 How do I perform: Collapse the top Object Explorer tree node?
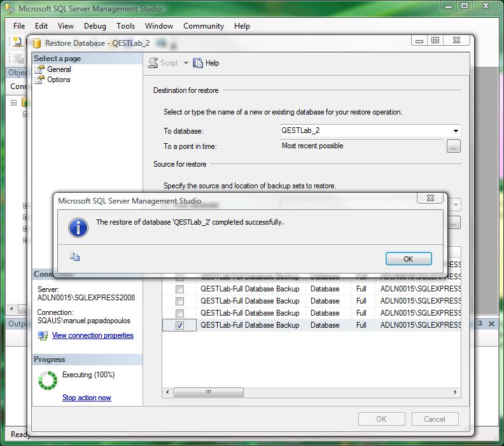13,102
